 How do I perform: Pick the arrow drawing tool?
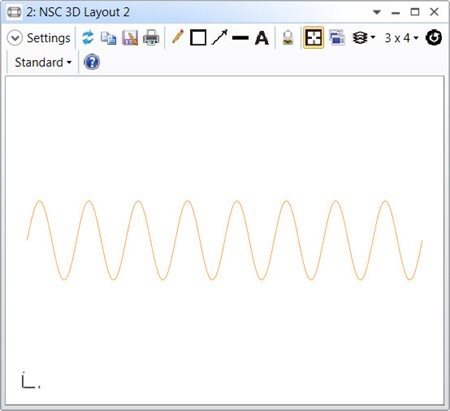tap(219, 37)
